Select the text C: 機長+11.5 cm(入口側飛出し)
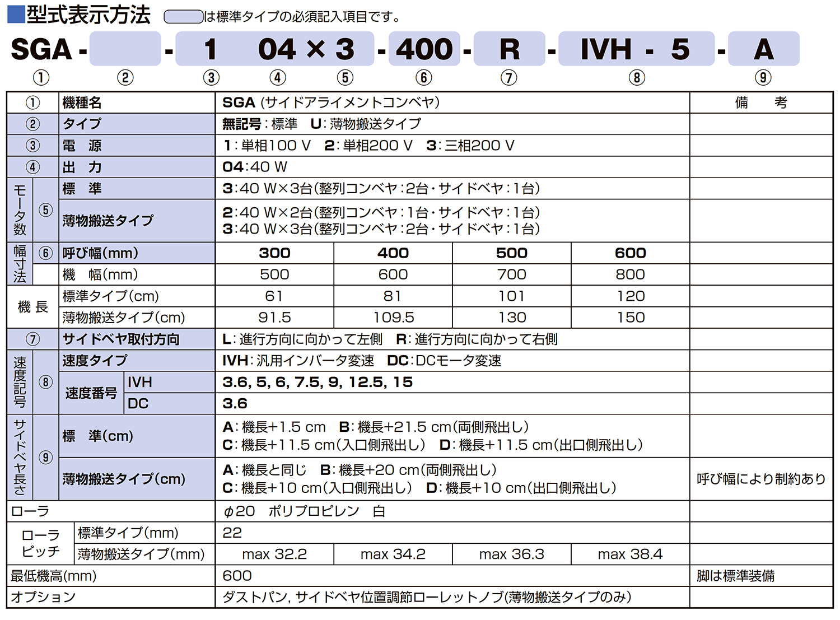Screen dimensions: 840x620 (324, 445)
